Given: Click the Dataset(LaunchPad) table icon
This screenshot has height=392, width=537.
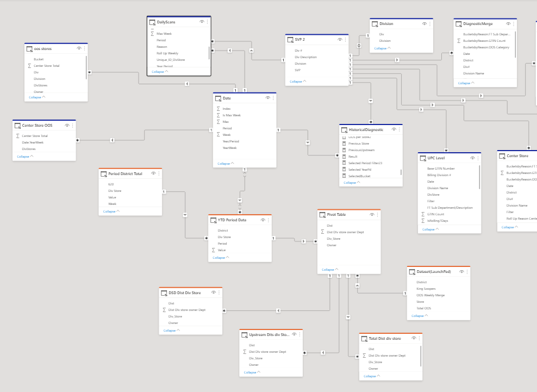Looking at the screenshot, I should pos(413,272).
